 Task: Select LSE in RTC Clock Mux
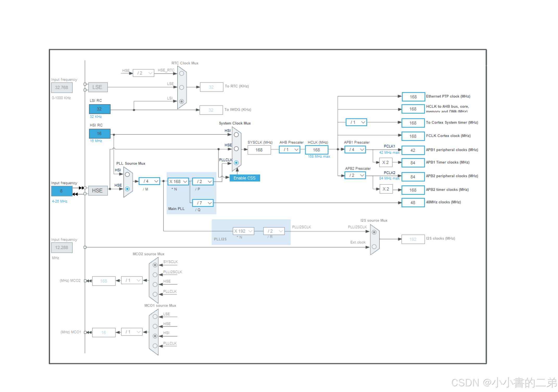coord(182,87)
